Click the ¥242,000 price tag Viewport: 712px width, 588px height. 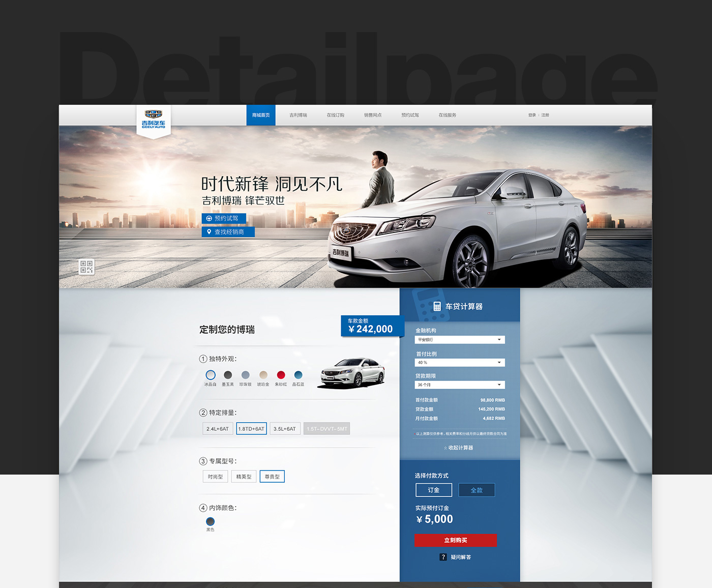(x=372, y=326)
